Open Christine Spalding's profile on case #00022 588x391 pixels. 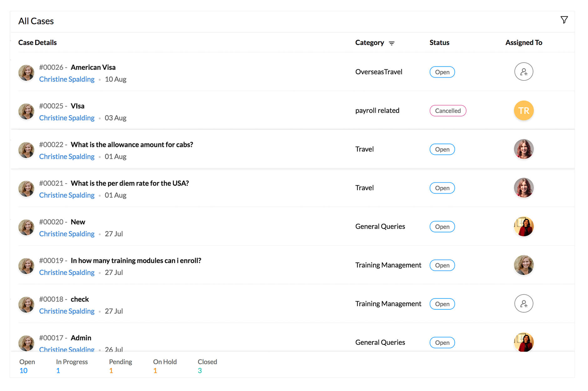(67, 156)
